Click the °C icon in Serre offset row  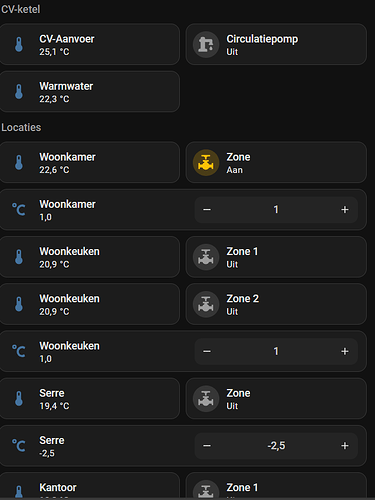click(x=19, y=446)
